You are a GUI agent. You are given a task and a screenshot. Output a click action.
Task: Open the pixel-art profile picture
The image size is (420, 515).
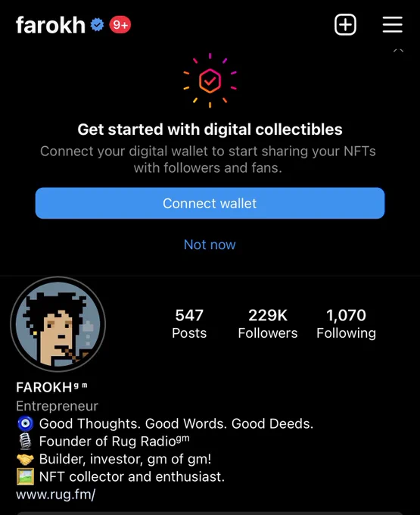click(x=58, y=324)
